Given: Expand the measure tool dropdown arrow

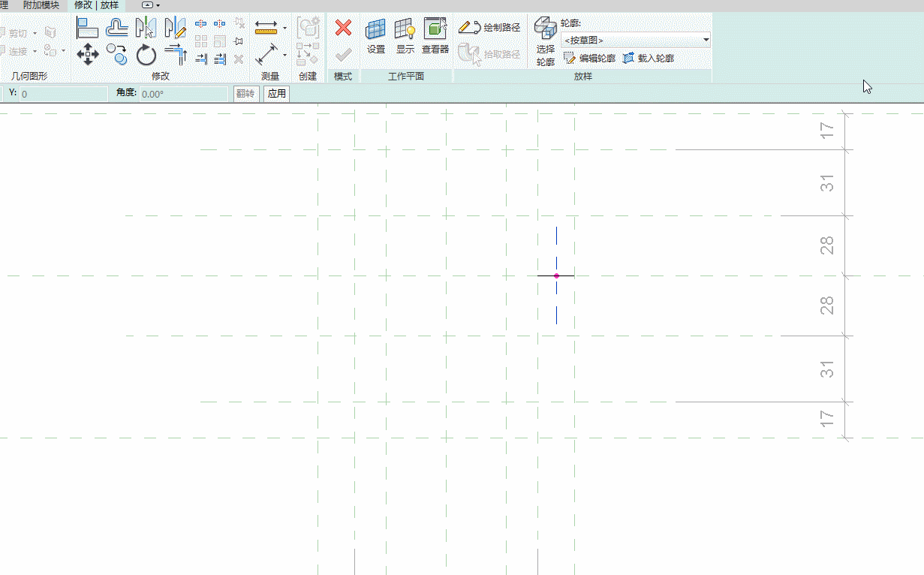Looking at the screenshot, I should [x=285, y=29].
